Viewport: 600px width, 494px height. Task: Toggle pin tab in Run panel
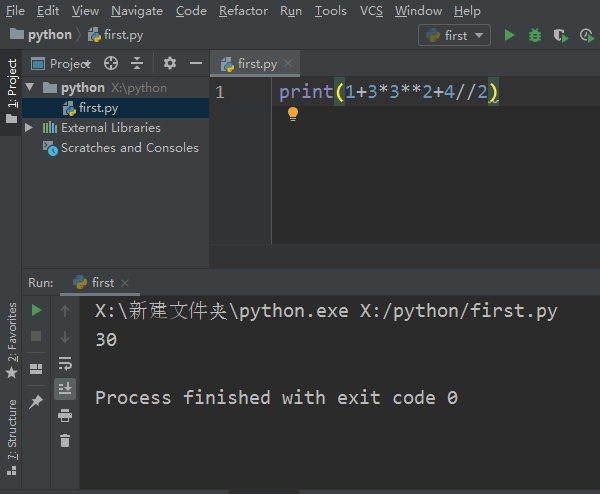pos(36,401)
